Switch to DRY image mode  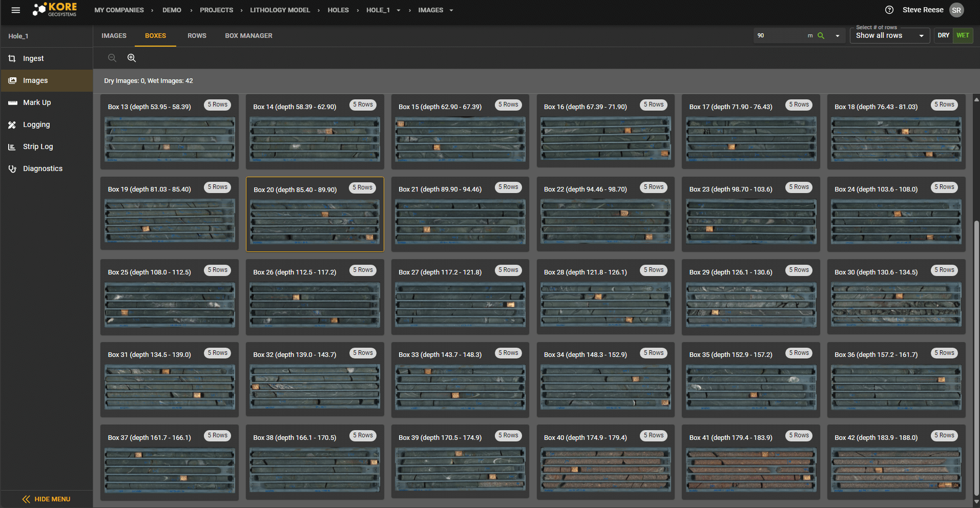pyautogui.click(x=944, y=36)
